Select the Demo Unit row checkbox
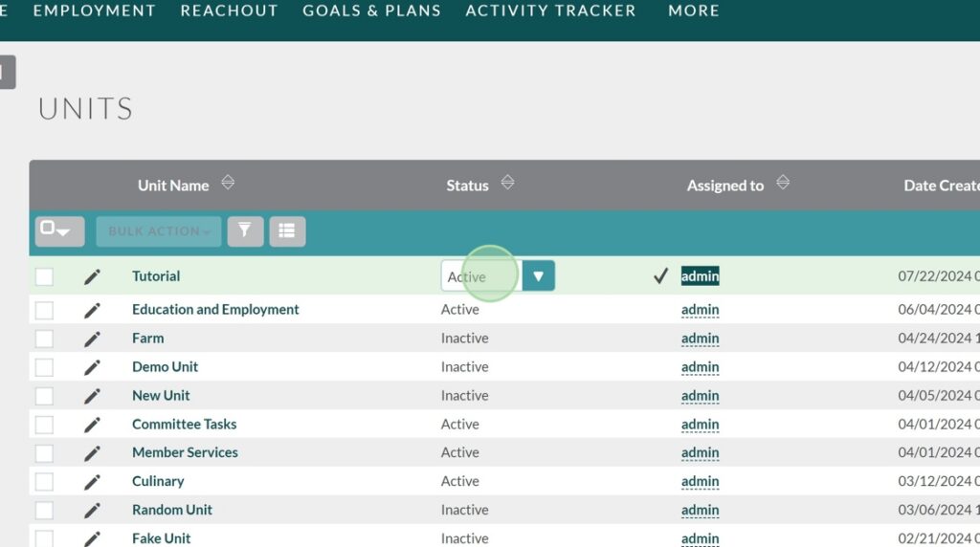Viewport: 980px width, 547px height. tap(45, 367)
